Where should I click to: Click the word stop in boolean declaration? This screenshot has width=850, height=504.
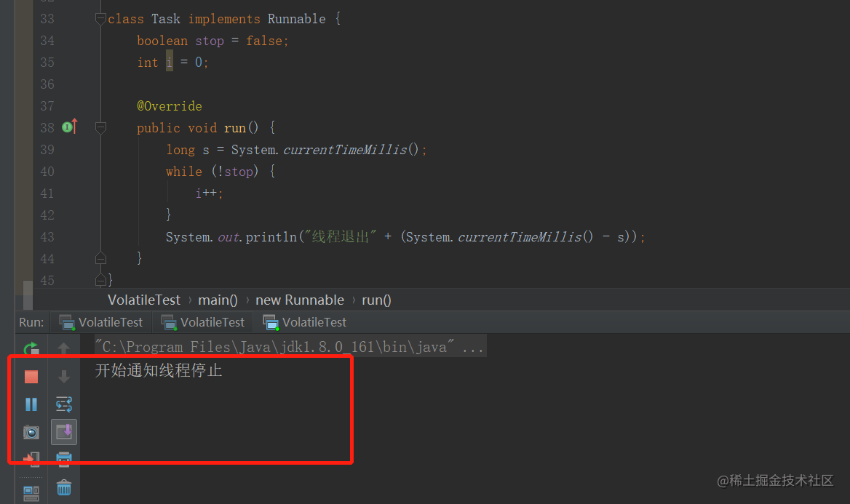click(210, 41)
